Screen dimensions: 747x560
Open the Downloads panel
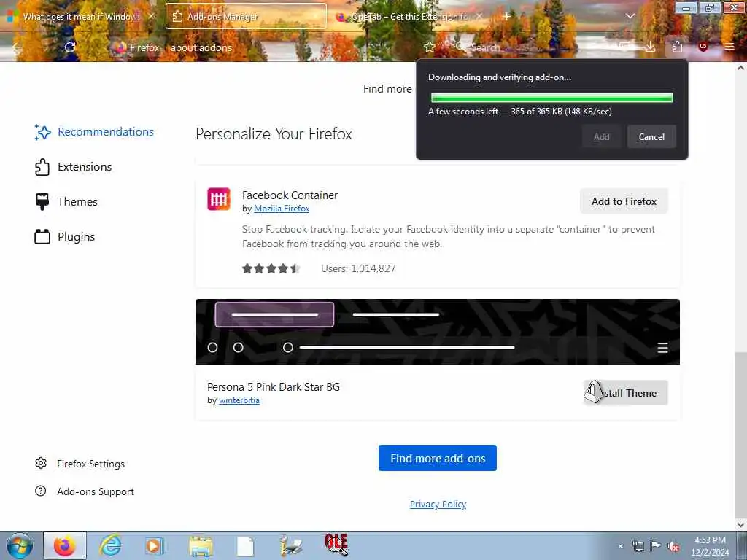click(650, 47)
